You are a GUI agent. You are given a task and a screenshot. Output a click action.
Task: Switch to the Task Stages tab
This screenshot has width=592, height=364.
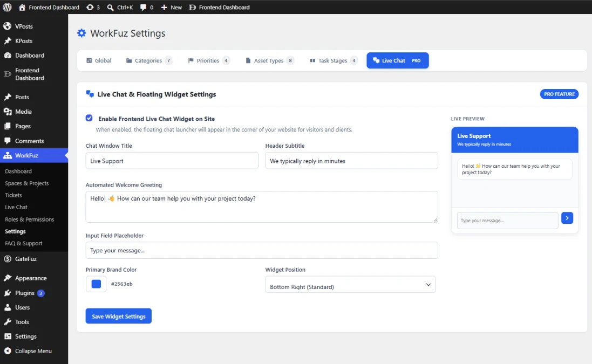334,60
